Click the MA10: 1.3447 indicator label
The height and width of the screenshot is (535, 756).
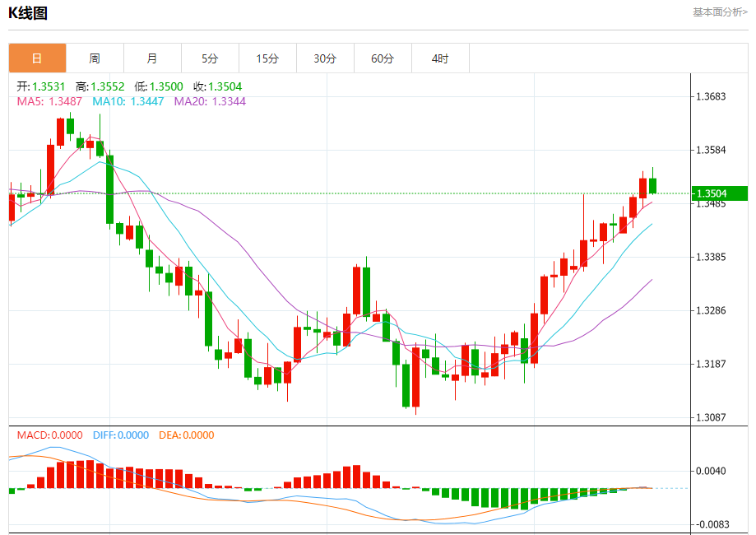tap(128, 101)
